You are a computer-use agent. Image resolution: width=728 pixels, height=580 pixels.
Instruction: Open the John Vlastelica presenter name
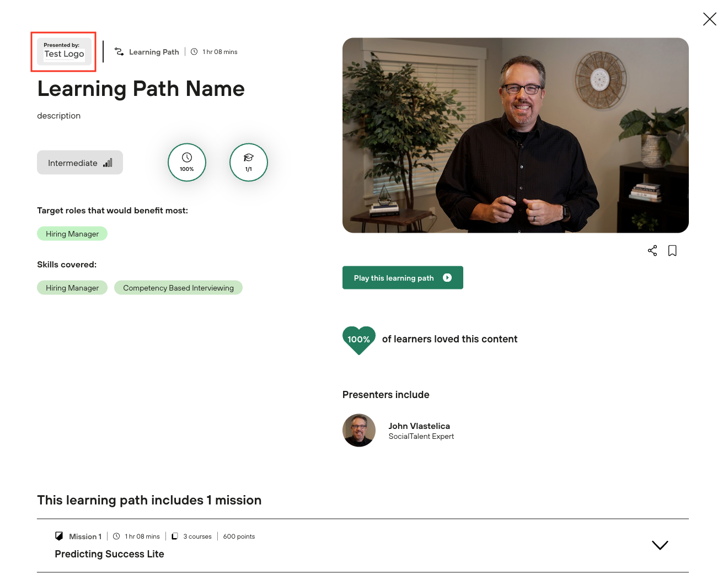tap(419, 426)
